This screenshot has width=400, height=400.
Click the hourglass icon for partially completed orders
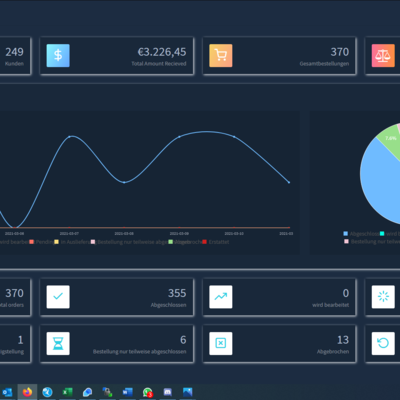tap(58, 343)
